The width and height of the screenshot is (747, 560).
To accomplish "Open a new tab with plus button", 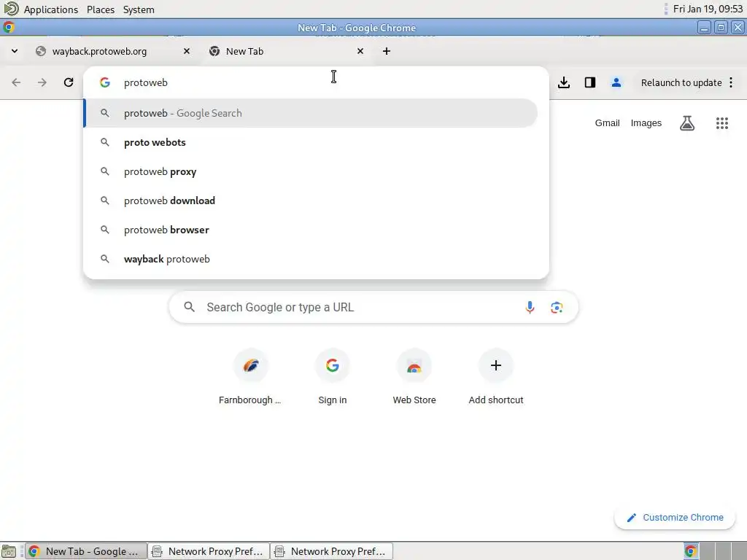I will [387, 51].
